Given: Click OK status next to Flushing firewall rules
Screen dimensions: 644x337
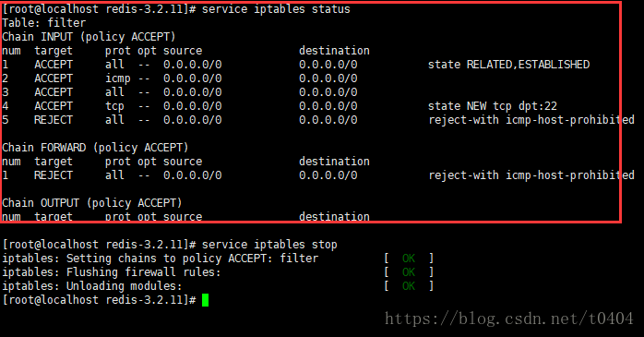Looking at the screenshot, I should point(409,272).
